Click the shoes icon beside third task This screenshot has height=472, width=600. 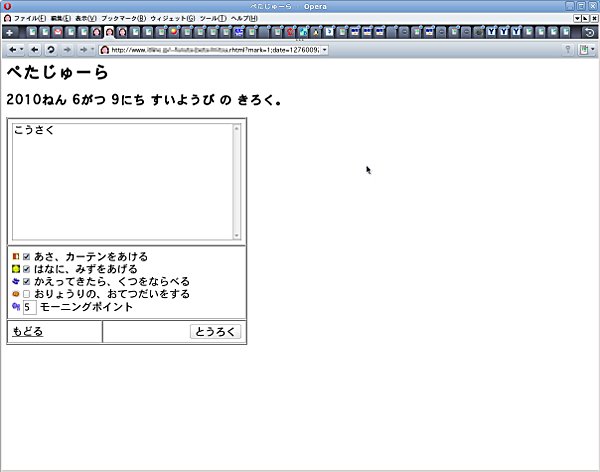[x=16, y=282]
